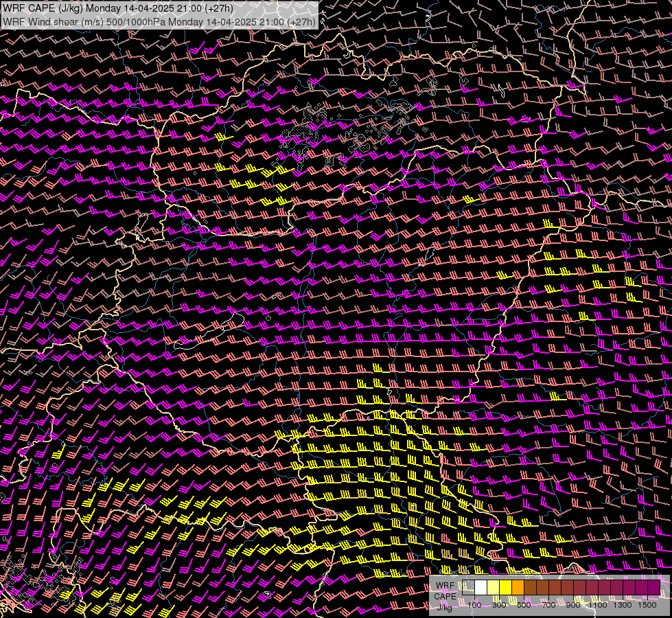This screenshot has width=672, height=618.
Task: Select the white 100–200 J/kg legend swatch
Action: [481, 587]
